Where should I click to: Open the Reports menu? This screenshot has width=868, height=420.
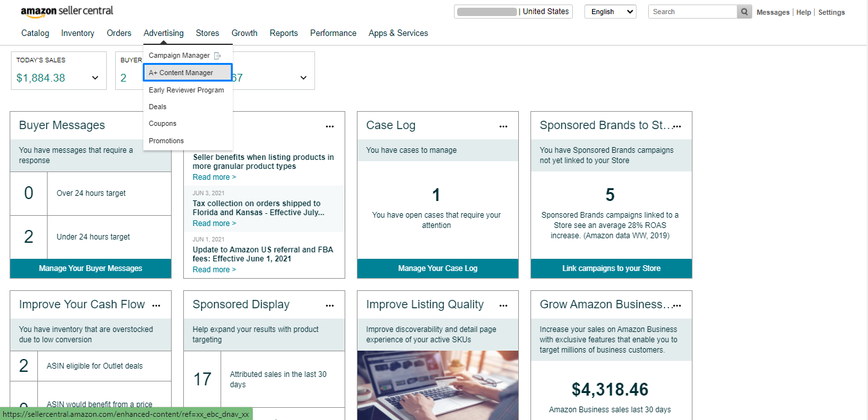(x=284, y=33)
